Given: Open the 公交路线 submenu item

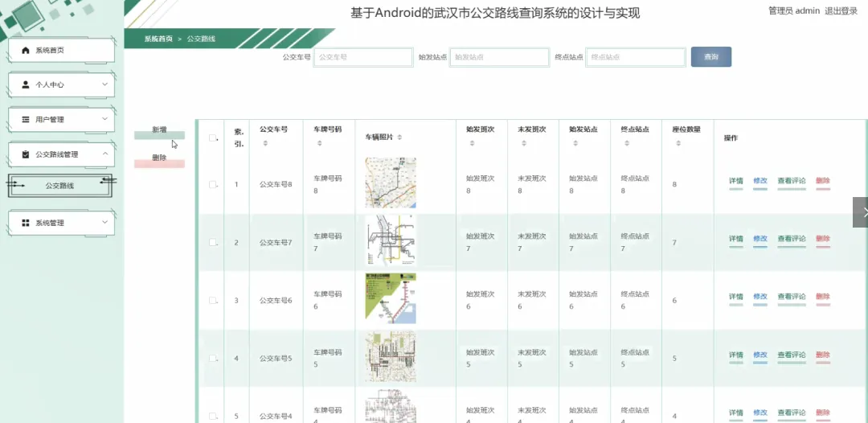Looking at the screenshot, I should tap(59, 186).
